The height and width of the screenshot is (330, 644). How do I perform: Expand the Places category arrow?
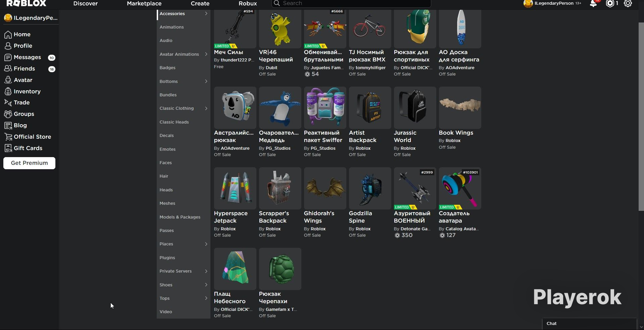point(206,244)
